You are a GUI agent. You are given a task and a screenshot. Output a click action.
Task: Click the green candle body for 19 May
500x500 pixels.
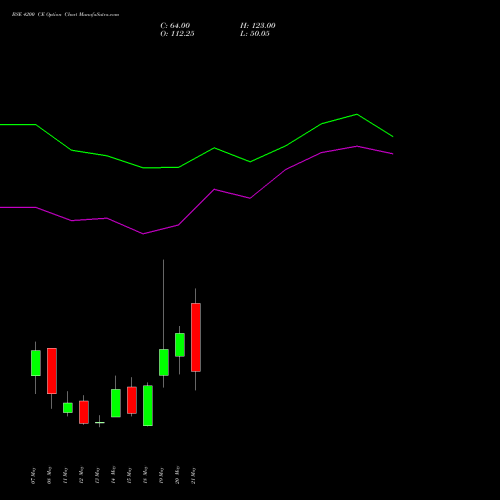tap(164, 362)
